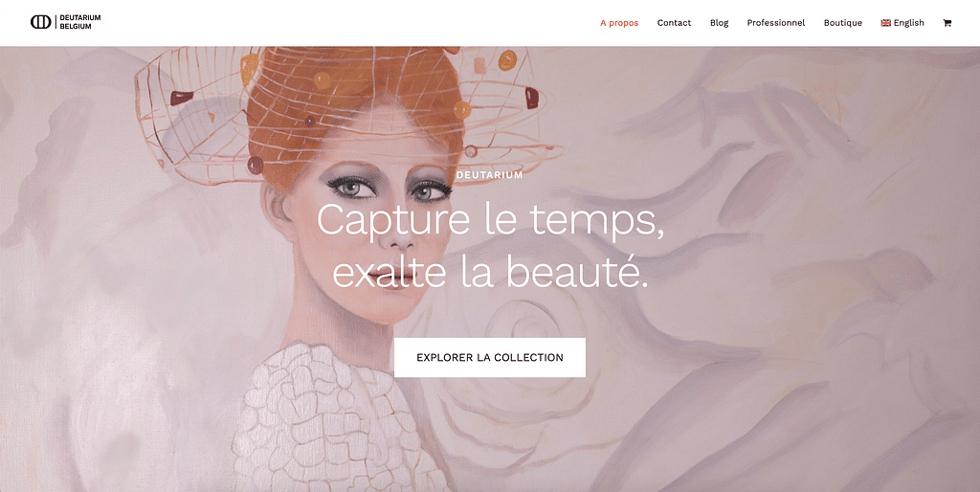Open the Blog menu item
980x492 pixels.
(720, 23)
